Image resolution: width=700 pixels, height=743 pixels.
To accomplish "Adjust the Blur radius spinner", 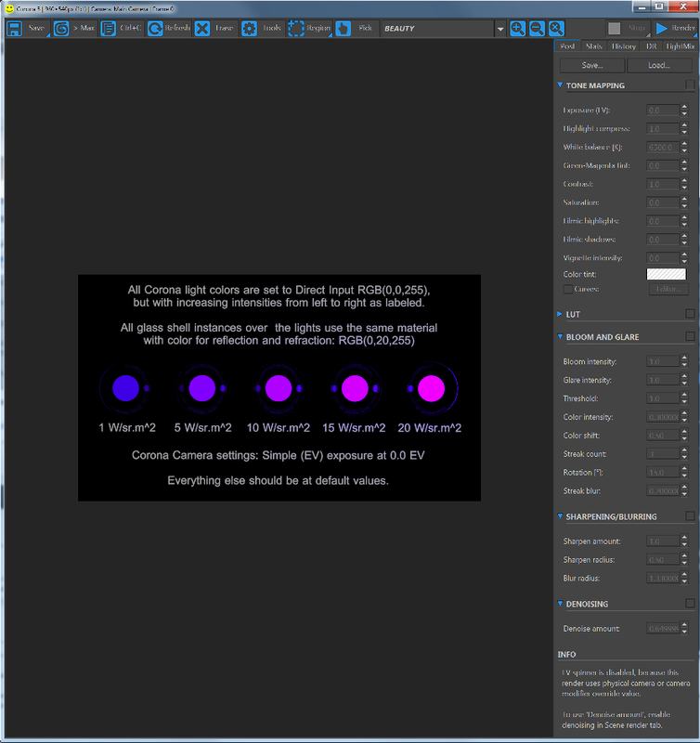I will 684,578.
